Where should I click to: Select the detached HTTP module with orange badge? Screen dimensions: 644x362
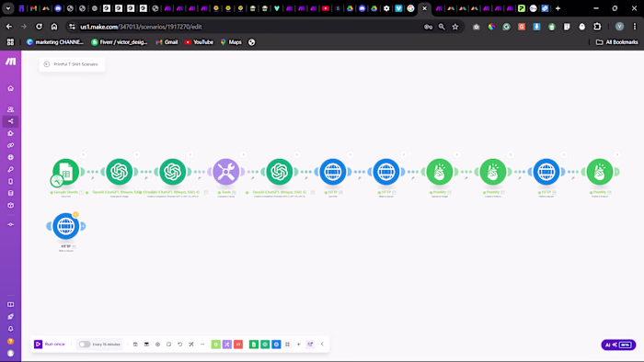(x=65, y=226)
